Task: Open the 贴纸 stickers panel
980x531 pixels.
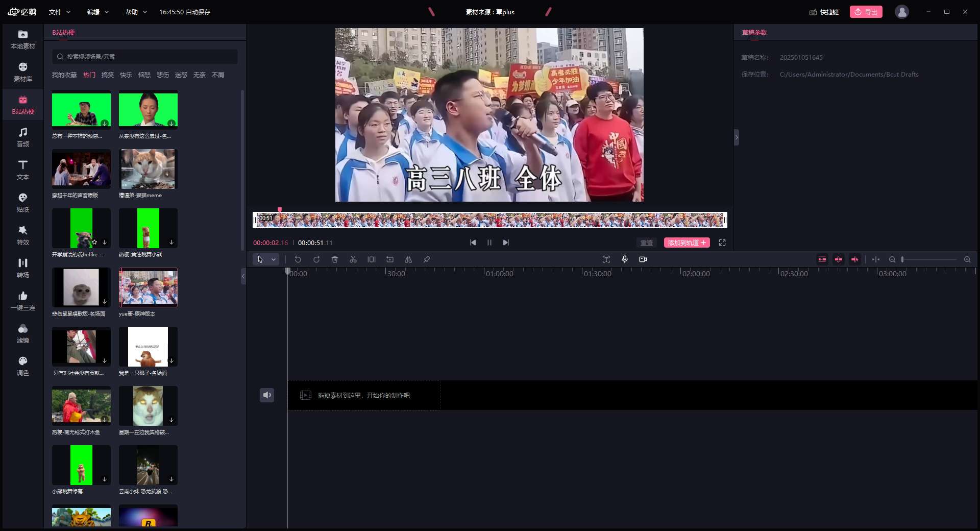Action: click(23, 203)
